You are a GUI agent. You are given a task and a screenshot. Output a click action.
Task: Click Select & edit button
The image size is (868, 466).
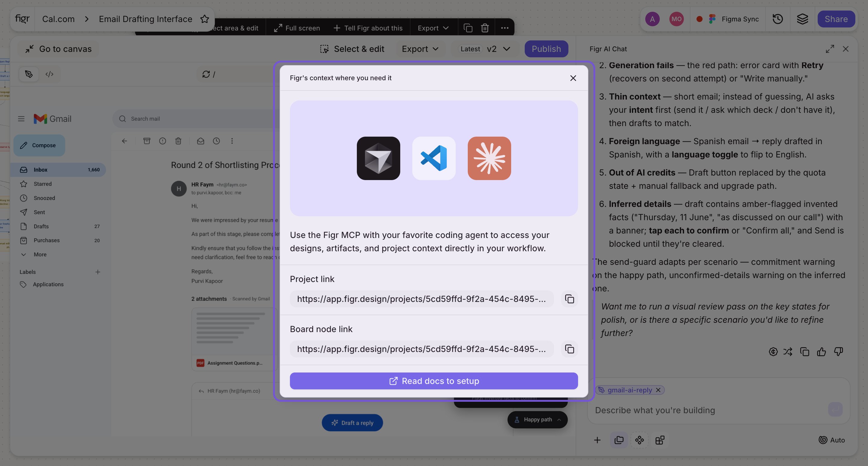[352, 49]
